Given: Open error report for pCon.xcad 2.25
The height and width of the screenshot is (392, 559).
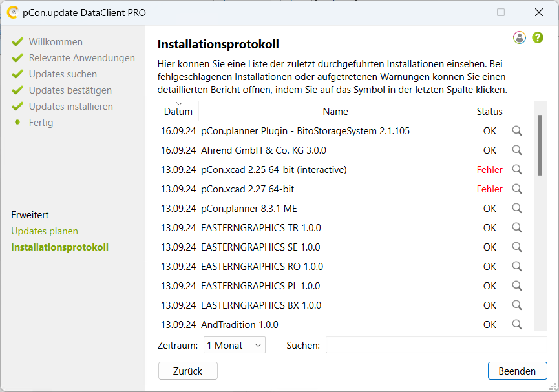Looking at the screenshot, I should click(517, 170).
